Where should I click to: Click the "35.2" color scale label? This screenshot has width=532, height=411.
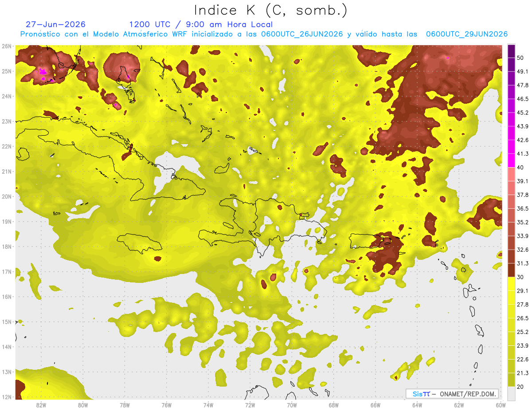[522, 222]
